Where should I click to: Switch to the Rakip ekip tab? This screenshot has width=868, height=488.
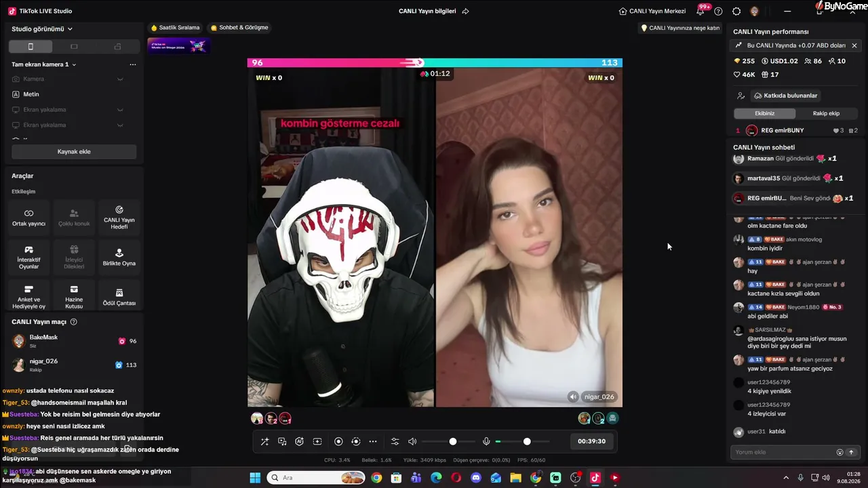(x=826, y=113)
